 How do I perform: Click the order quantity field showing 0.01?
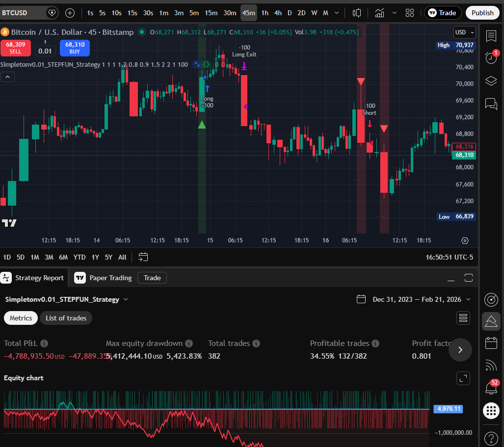(45, 51)
